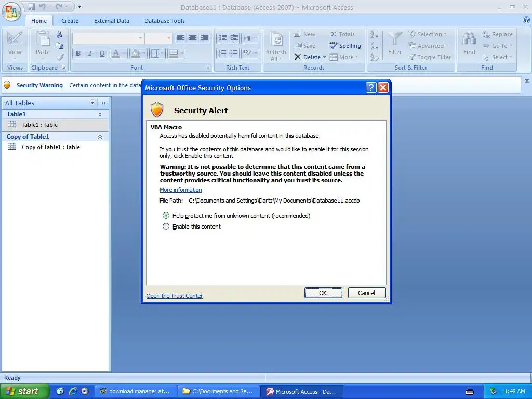The height and width of the screenshot is (399, 532).
Task: Click the Format Painter brush icon
Action: 60,57
